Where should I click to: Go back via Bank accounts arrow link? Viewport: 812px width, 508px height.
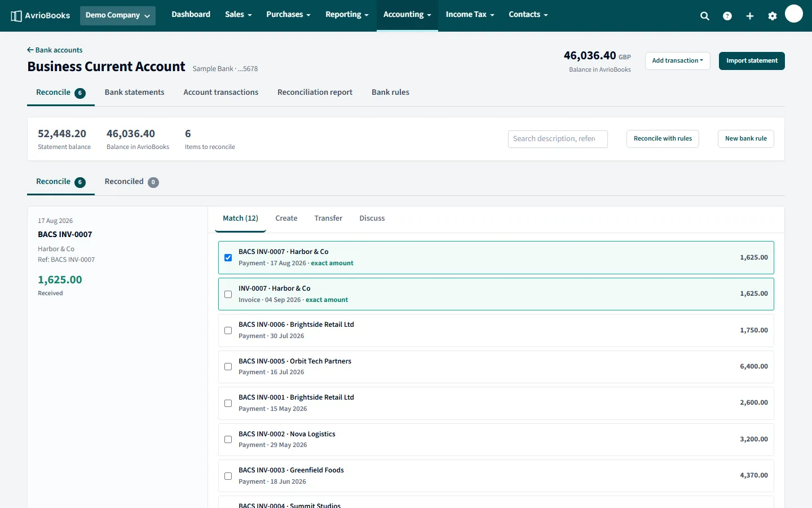click(x=55, y=50)
